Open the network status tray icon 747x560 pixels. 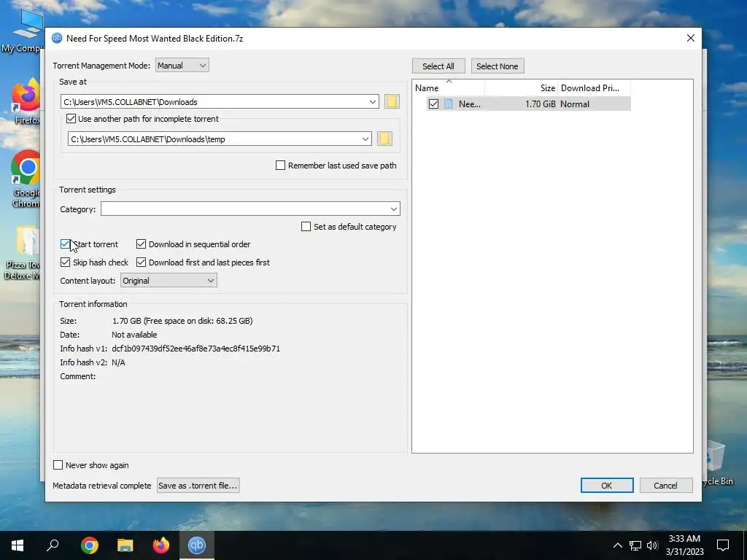635,545
